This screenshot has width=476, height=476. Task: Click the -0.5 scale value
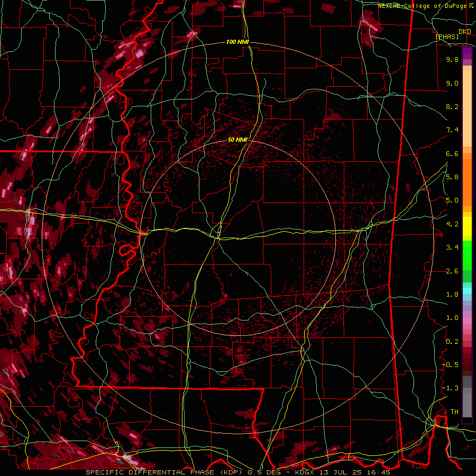(x=450, y=364)
